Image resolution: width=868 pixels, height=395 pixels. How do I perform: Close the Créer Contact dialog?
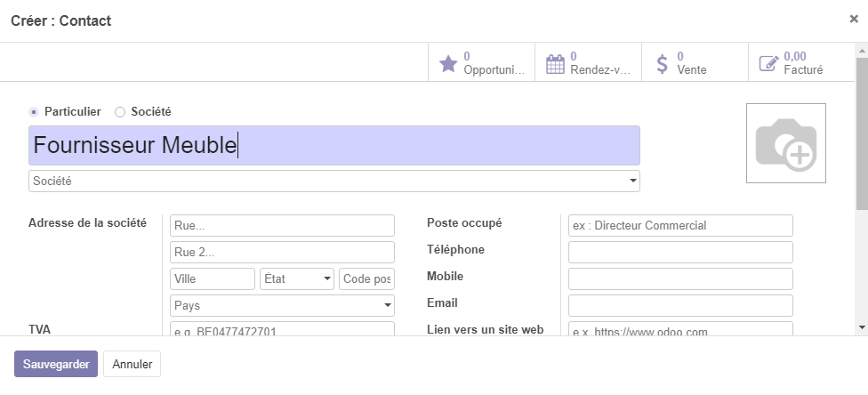click(x=854, y=19)
